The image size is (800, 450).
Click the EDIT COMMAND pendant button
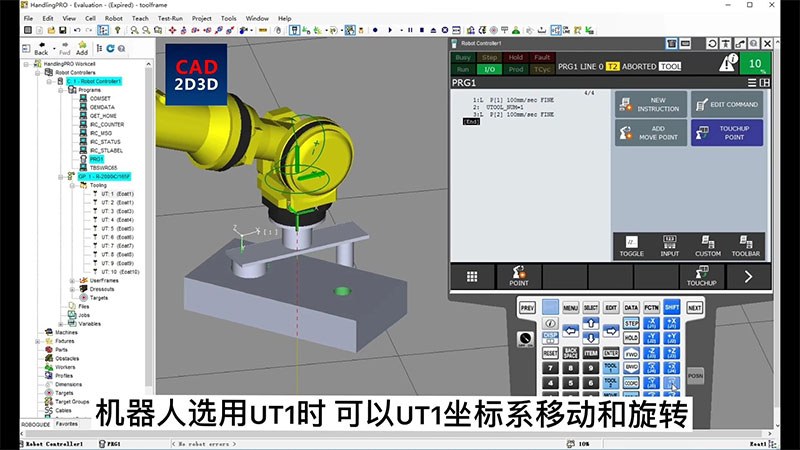click(x=727, y=105)
